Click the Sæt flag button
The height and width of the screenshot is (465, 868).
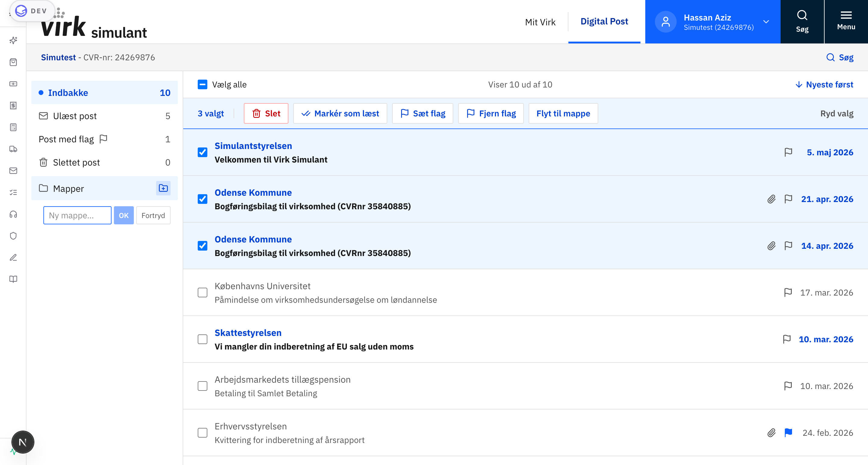pyautogui.click(x=423, y=113)
